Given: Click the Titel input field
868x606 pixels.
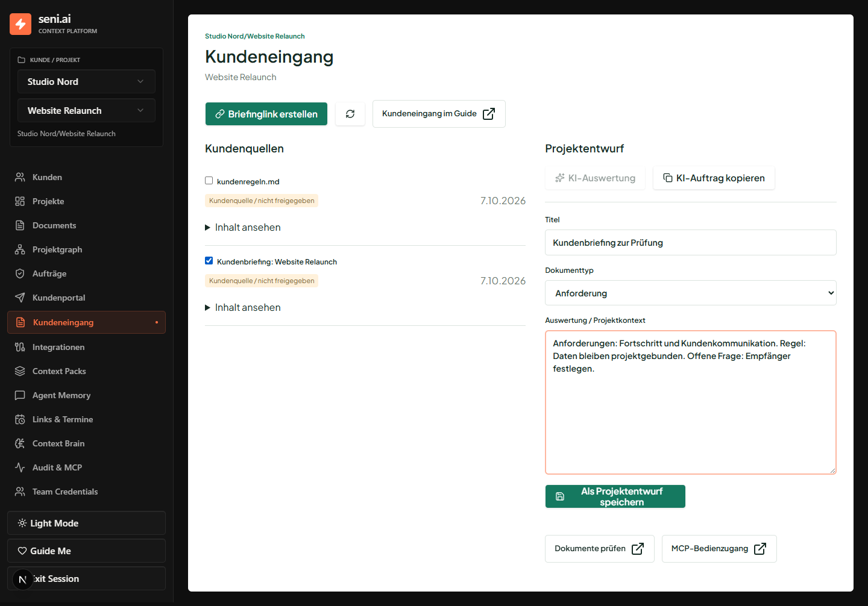Looking at the screenshot, I should tap(691, 243).
